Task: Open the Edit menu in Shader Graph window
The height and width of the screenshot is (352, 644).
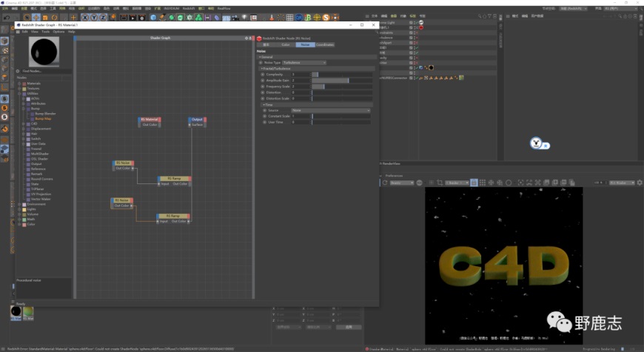Action: pos(24,32)
